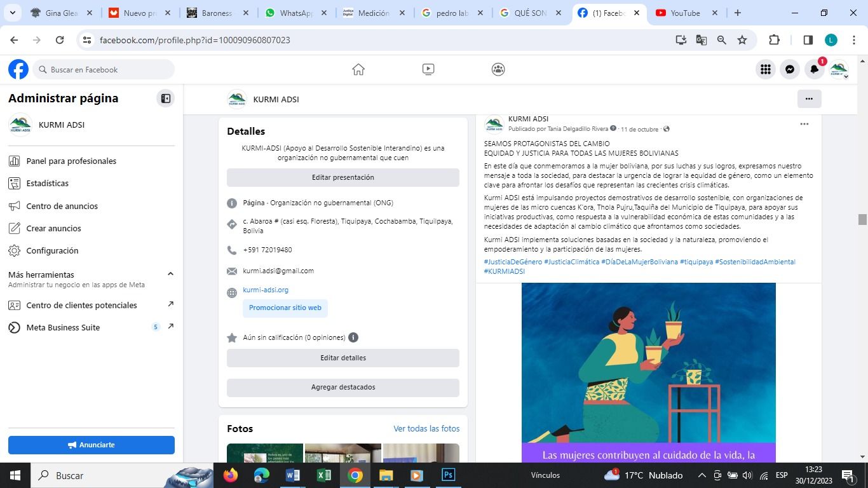Toggle Chrome side panel
This screenshot has width=868, height=488.
pyautogui.click(x=808, y=40)
